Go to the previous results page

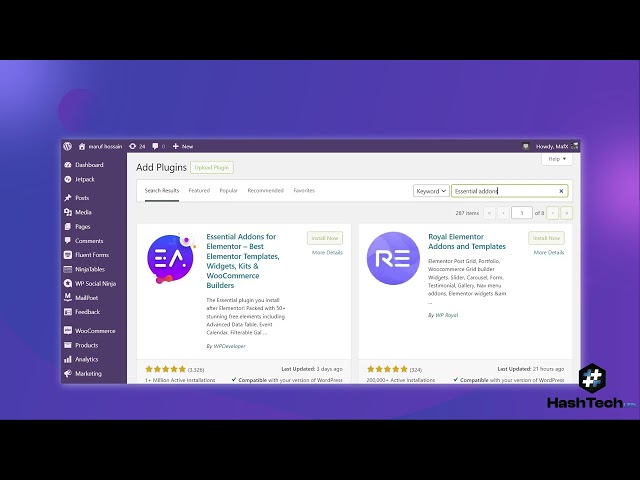tap(503, 213)
